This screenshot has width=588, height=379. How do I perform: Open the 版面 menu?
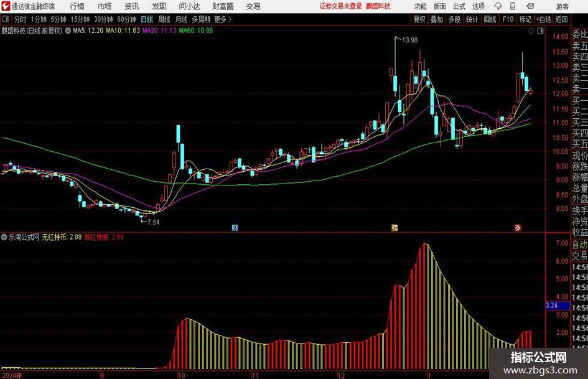(x=439, y=6)
